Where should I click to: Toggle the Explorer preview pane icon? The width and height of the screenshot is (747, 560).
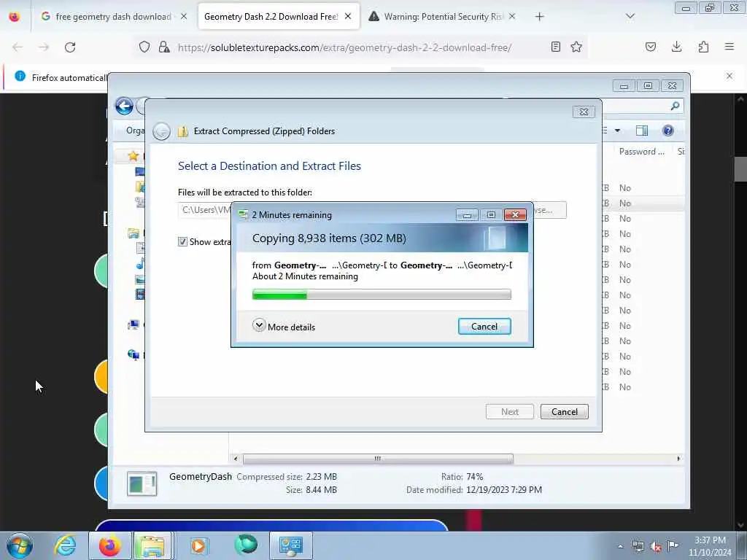(x=642, y=131)
